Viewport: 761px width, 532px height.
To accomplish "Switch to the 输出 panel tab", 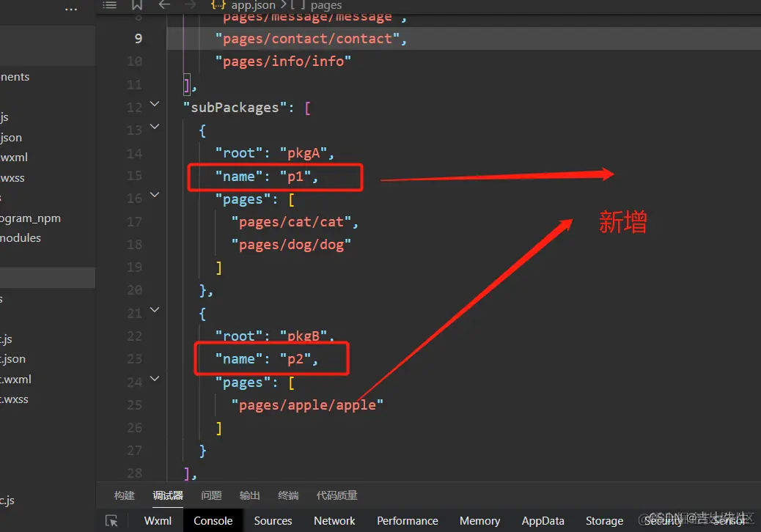I will (x=249, y=495).
